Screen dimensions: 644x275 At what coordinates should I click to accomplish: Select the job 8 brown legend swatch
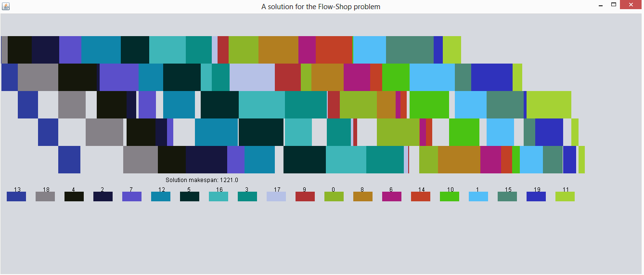(363, 196)
